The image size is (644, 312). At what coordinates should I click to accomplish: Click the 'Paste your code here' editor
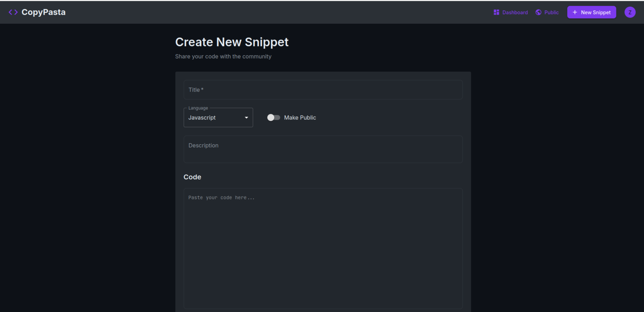click(x=323, y=248)
